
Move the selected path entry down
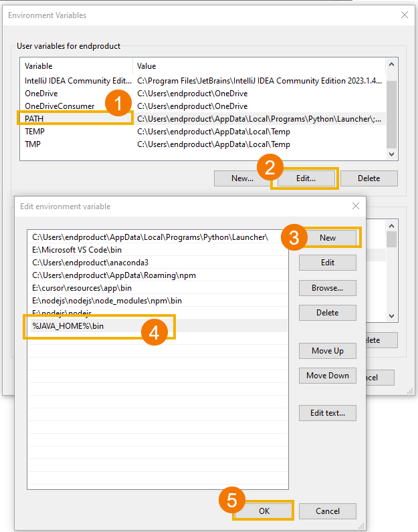328,376
